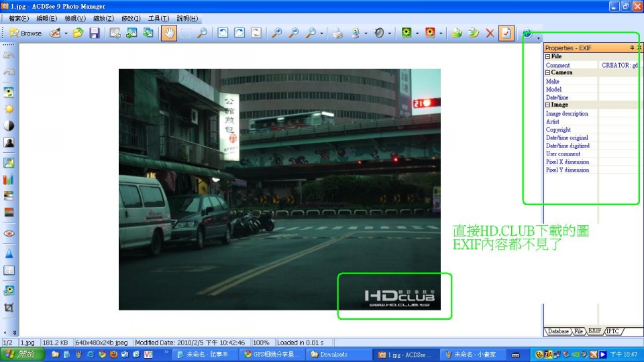Click the street photo in the viewer

(279, 189)
